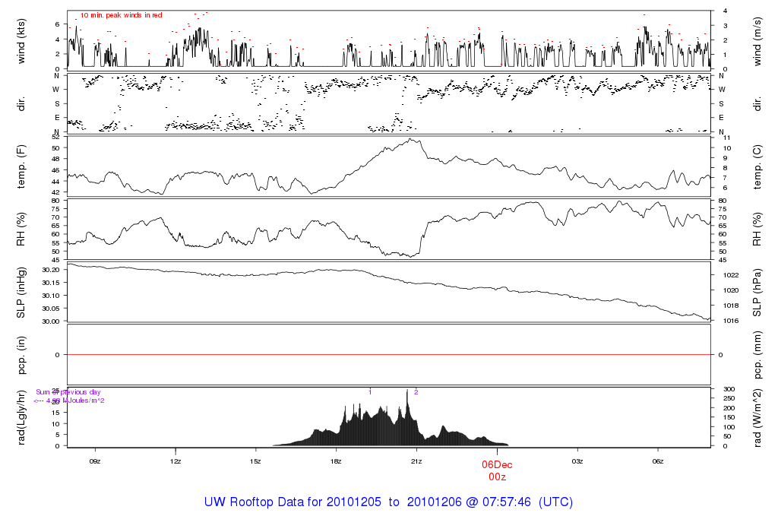The width and height of the screenshot is (778, 532).
Task: Click purple marker '1' above radiation plot
Action: 370,392
